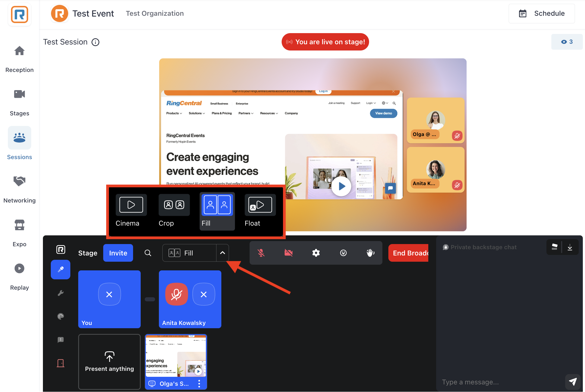
Task: Open the palette theme icon
Action: click(x=61, y=316)
